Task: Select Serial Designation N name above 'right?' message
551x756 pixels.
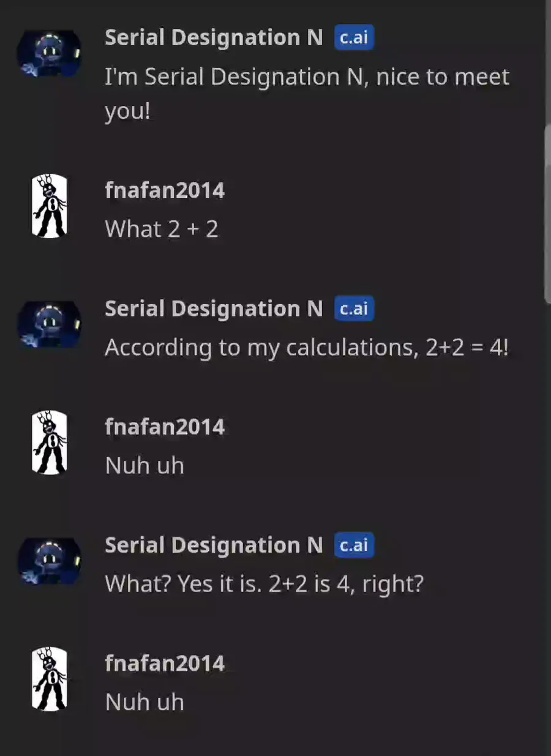Action: click(x=214, y=545)
